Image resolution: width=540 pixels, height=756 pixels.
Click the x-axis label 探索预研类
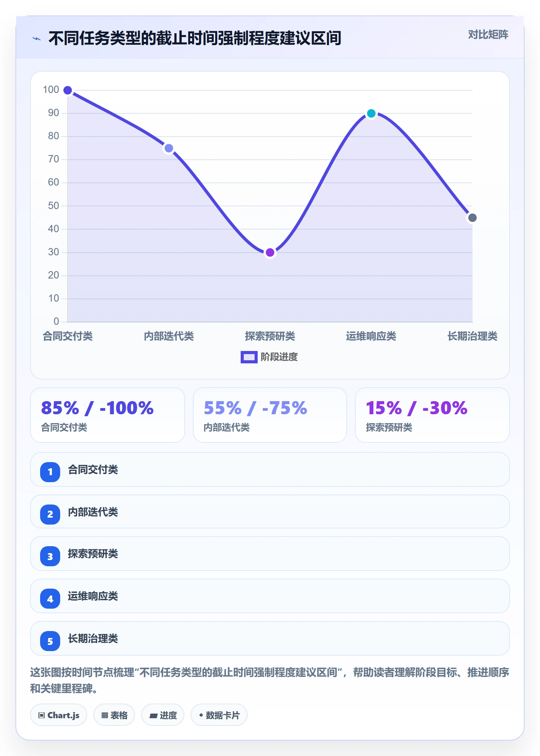tap(270, 336)
